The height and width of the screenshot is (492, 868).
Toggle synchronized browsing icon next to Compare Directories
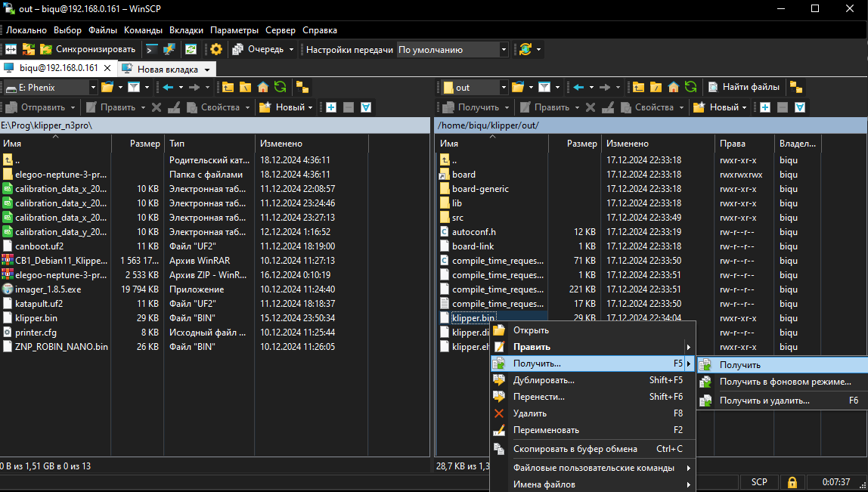pyautogui.click(x=28, y=49)
